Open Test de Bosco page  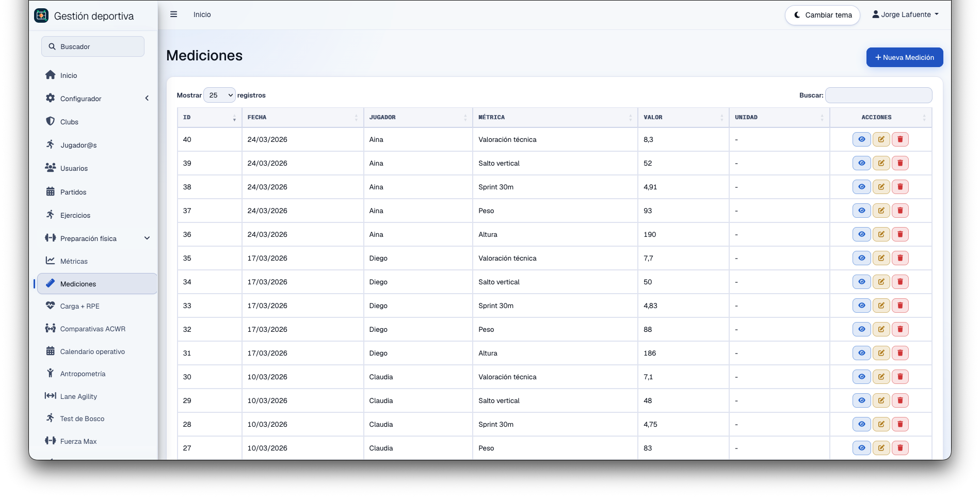click(98, 419)
